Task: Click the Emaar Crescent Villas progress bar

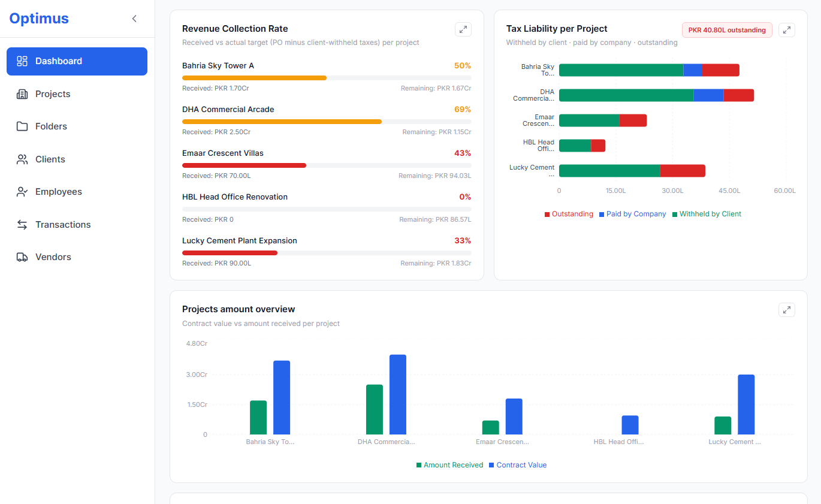Action: click(327, 165)
